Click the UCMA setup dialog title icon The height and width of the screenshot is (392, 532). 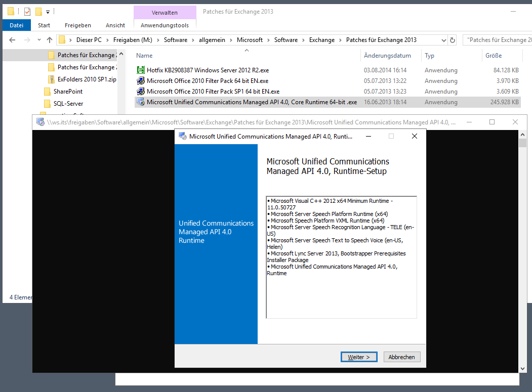[x=183, y=137]
